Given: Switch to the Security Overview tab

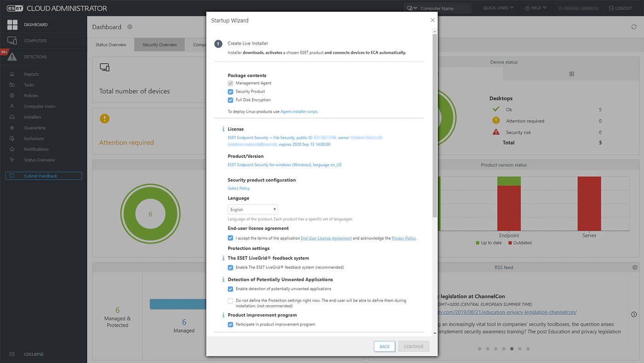Looking at the screenshot, I should (160, 45).
